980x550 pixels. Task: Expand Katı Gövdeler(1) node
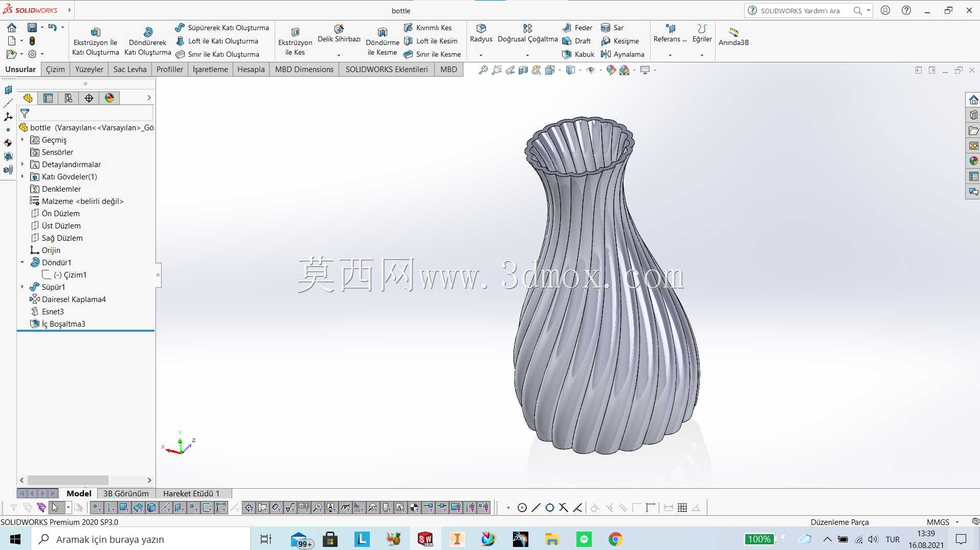(x=23, y=176)
